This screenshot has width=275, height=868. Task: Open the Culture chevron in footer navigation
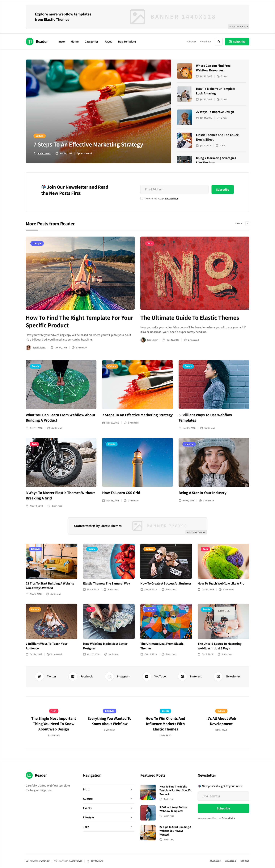[131, 799]
